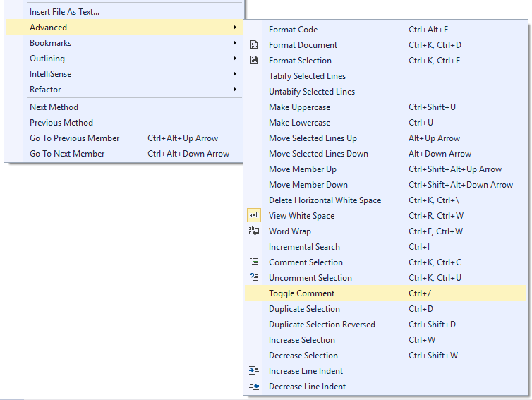Click the Ctrl+/ shortcut text

point(420,293)
